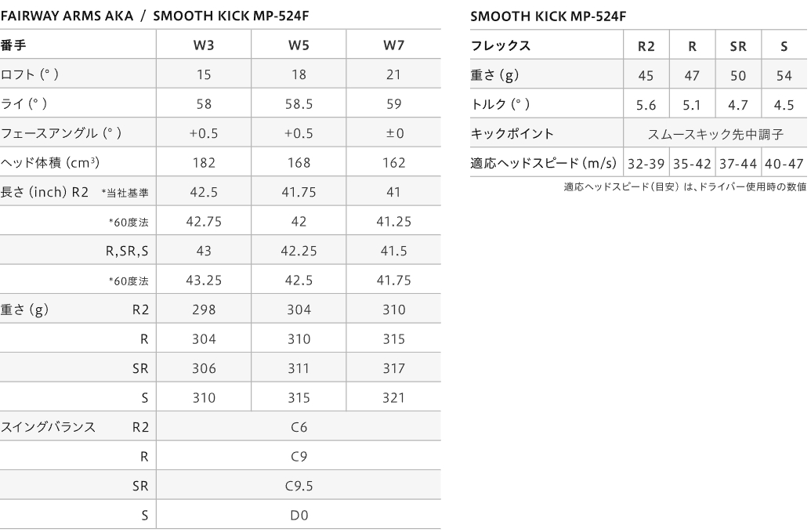Click the W3 column header
The width and height of the screenshot is (811, 532).
click(204, 45)
